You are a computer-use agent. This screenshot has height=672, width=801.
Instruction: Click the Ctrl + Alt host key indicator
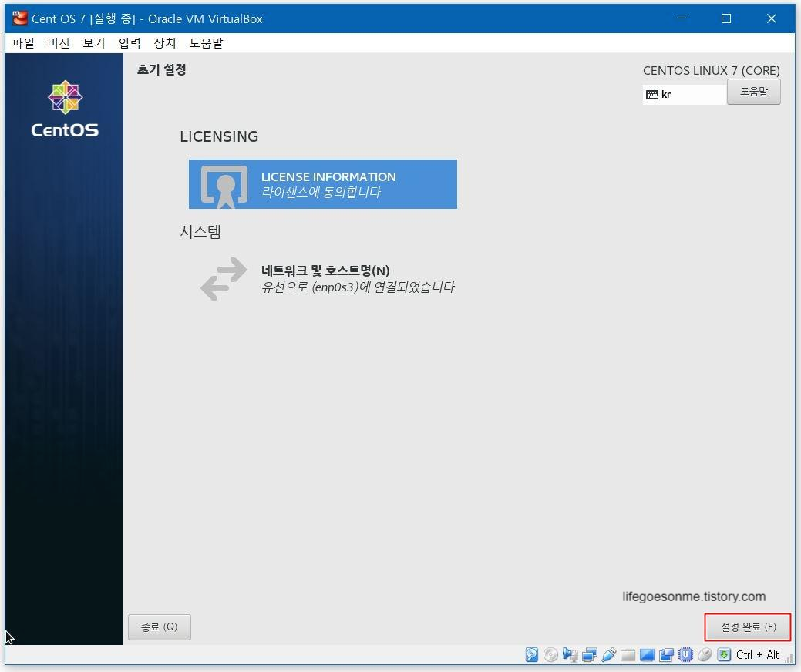pyautogui.click(x=758, y=654)
